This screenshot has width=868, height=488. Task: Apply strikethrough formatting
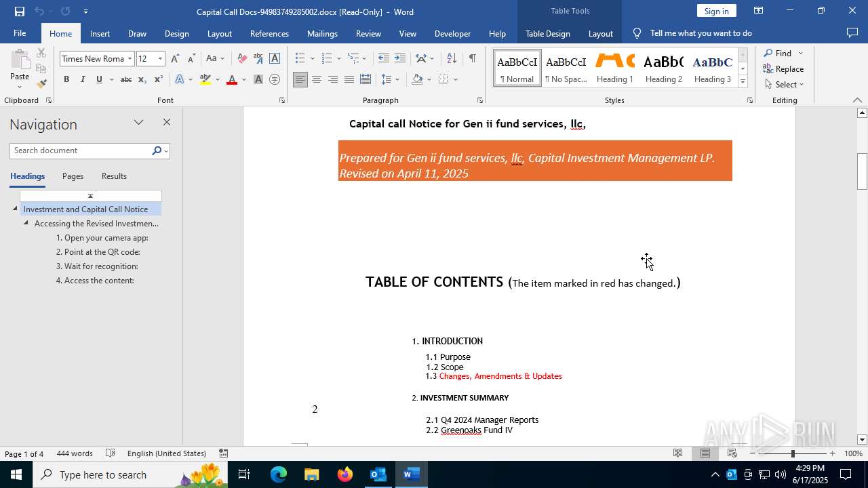click(x=126, y=79)
